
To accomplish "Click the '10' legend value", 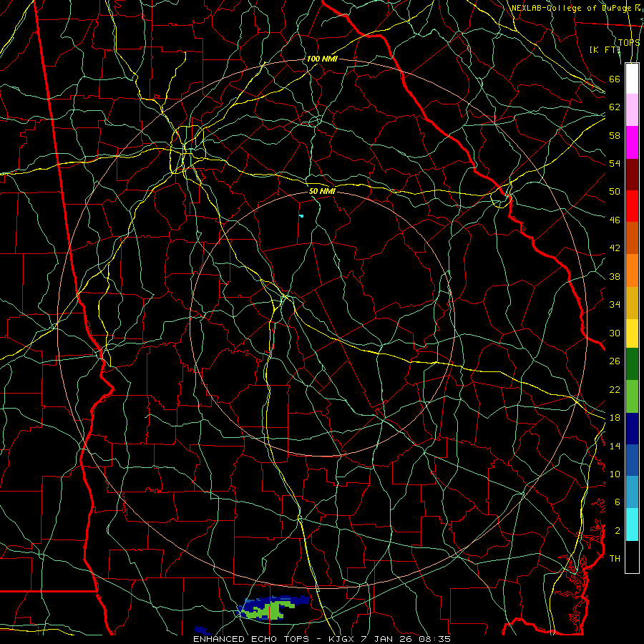I will [x=615, y=474].
